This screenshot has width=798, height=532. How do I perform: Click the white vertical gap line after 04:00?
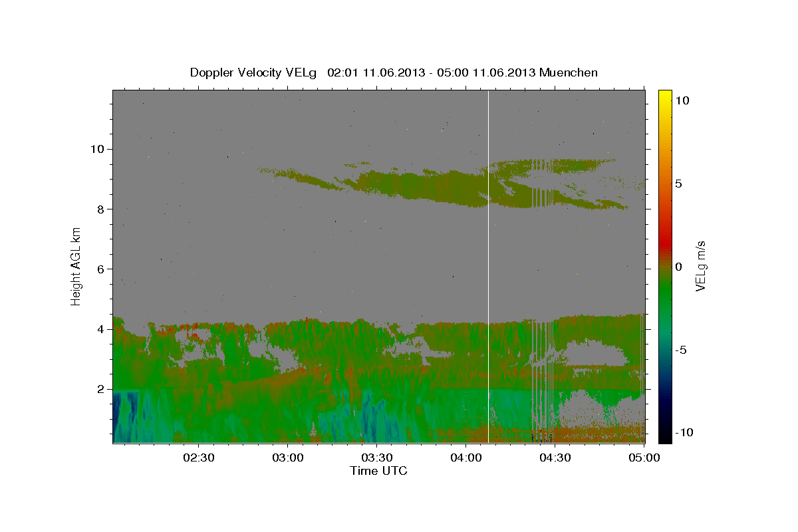click(x=489, y=266)
